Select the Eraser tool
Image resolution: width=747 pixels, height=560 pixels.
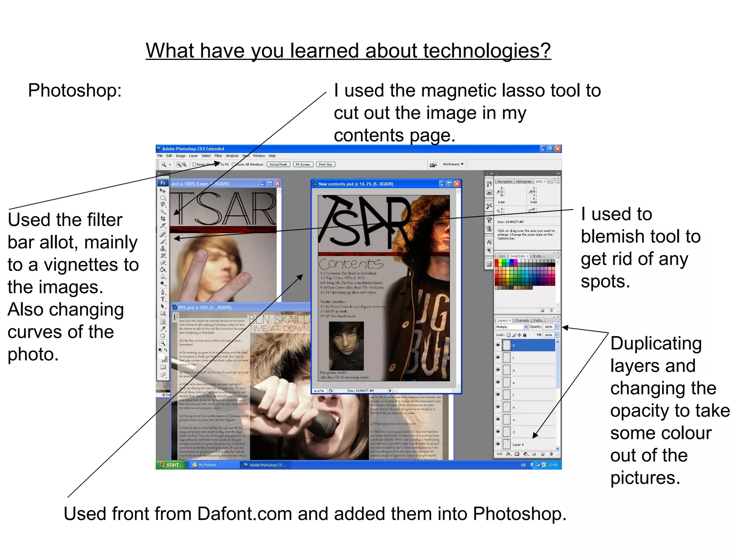tap(163, 262)
